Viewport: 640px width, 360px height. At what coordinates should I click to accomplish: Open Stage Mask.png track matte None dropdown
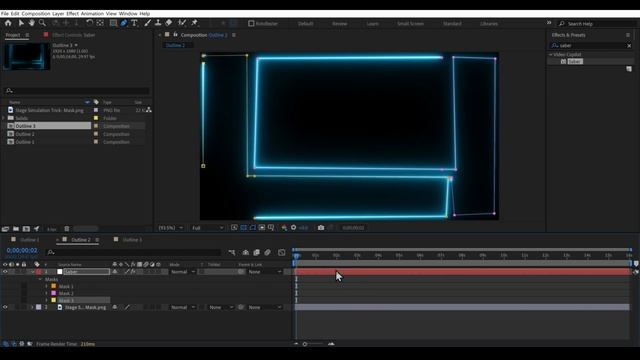click(220, 307)
